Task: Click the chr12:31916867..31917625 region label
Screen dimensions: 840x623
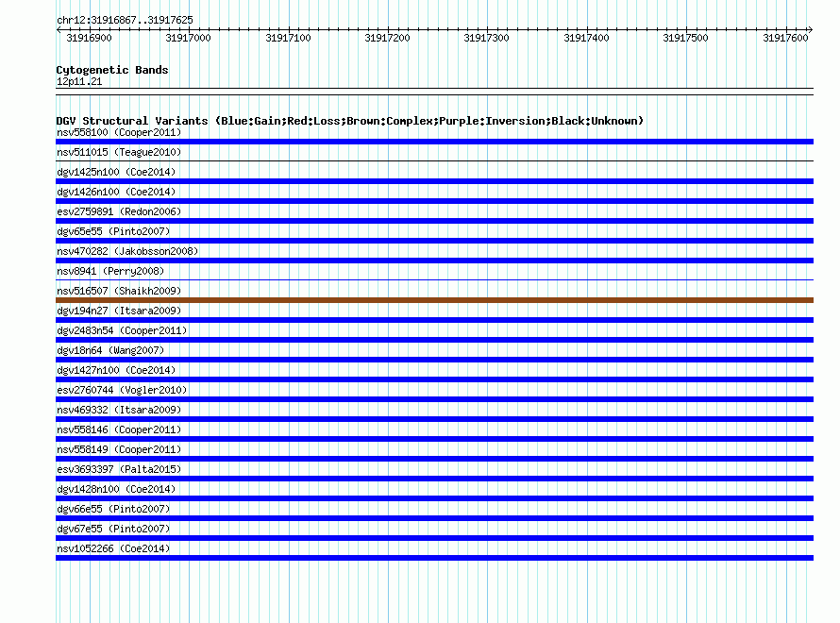Action: [125, 21]
